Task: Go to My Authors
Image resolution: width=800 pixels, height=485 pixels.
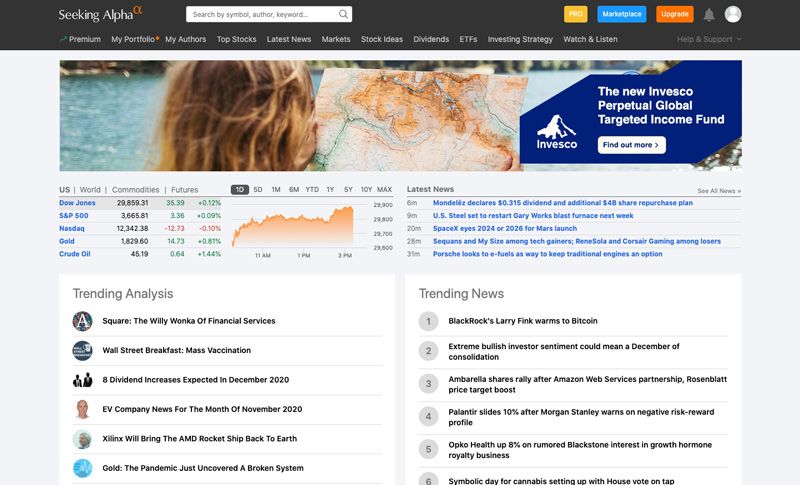Action: pyautogui.click(x=186, y=39)
